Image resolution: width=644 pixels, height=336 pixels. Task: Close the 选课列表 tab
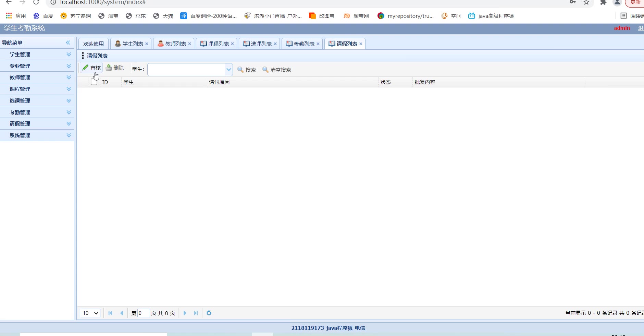(275, 44)
